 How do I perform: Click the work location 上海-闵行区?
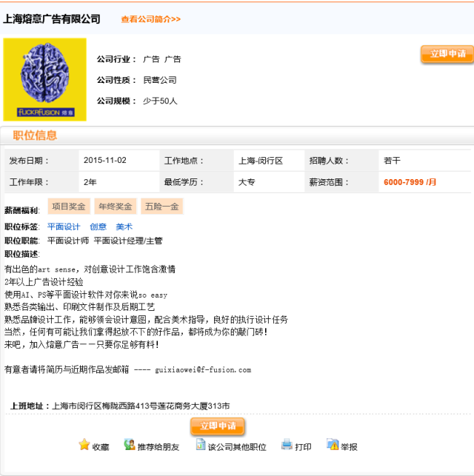click(261, 161)
